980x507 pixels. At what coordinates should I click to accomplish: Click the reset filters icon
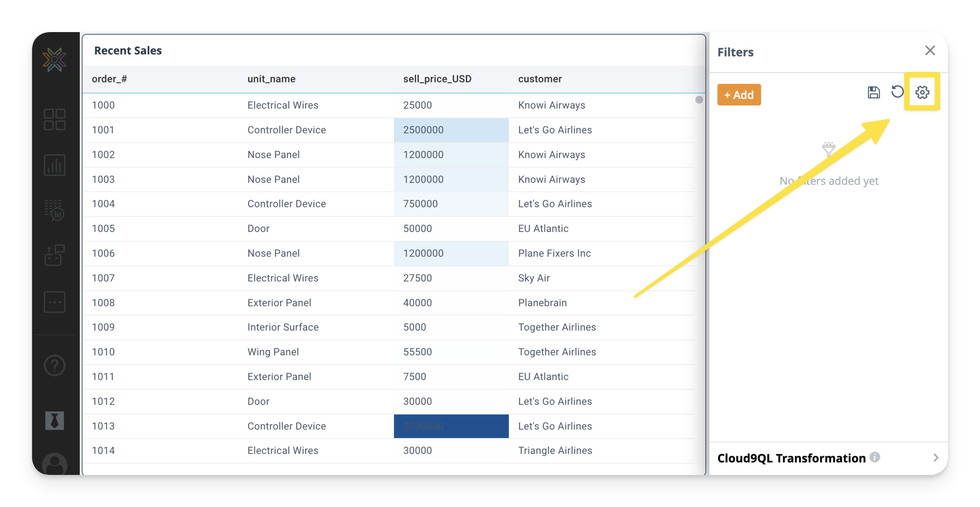pyautogui.click(x=897, y=92)
